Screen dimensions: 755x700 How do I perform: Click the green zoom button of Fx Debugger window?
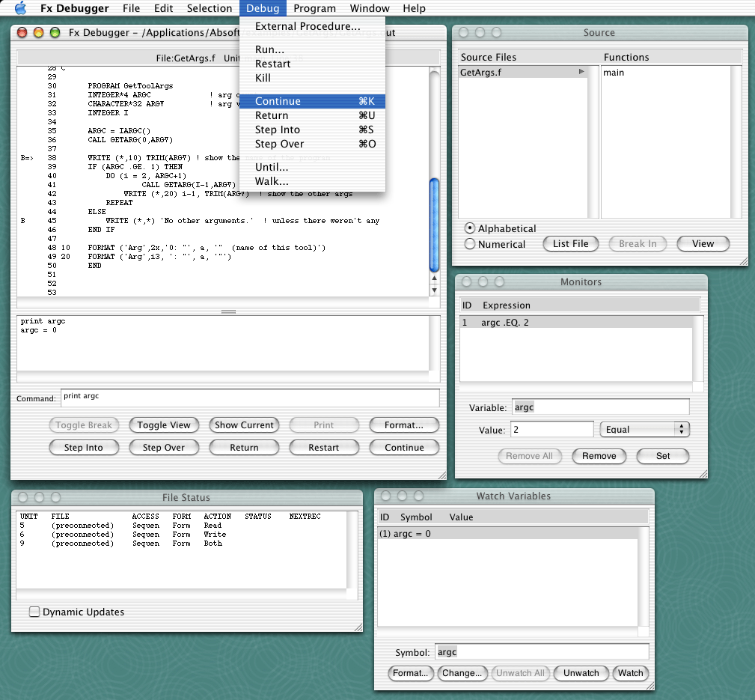click(55, 33)
